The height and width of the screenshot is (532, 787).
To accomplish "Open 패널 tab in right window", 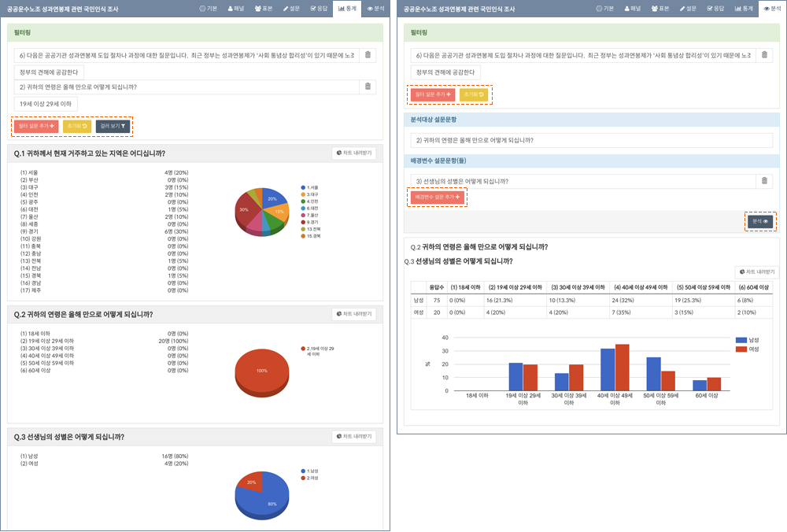I will point(633,9).
